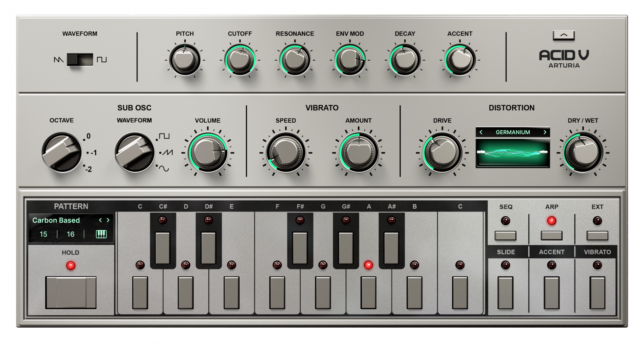Choose the sub osc sine wave symbol
Viewport: 644px width, 347px height.
[x=164, y=168]
